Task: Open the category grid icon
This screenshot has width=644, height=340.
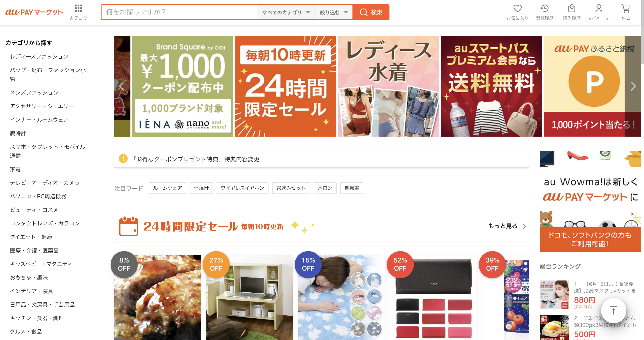Action: (x=78, y=12)
